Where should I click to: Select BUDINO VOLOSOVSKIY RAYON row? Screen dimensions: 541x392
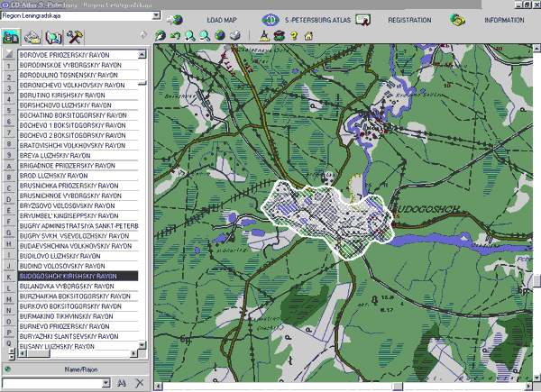point(78,266)
